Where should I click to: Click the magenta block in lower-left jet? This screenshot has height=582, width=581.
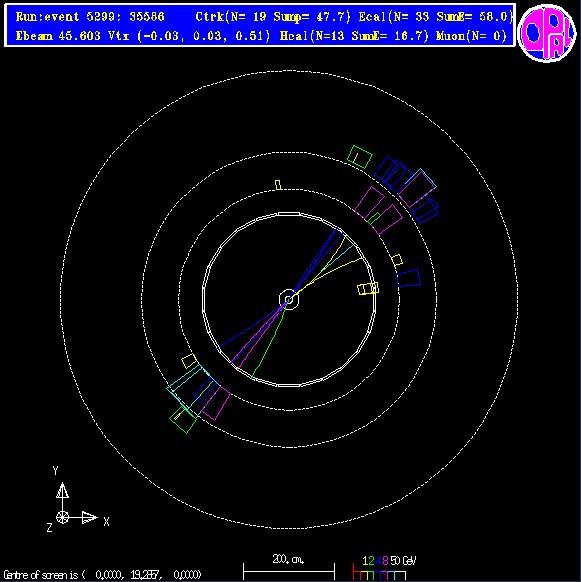[216, 403]
